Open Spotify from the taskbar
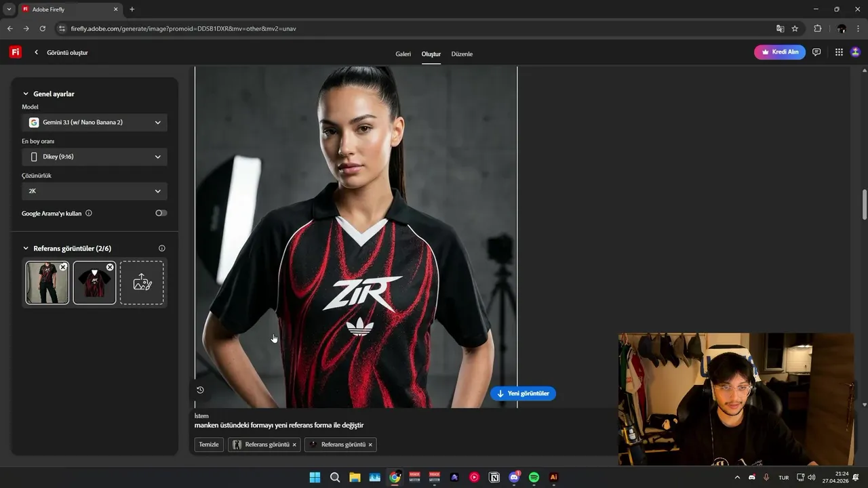Image resolution: width=868 pixels, height=488 pixels. click(x=534, y=477)
